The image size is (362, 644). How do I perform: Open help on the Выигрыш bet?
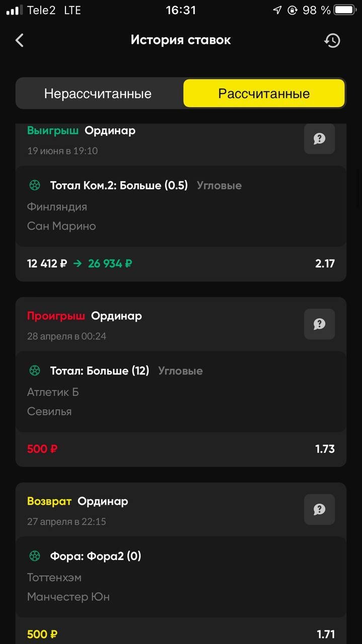click(319, 138)
